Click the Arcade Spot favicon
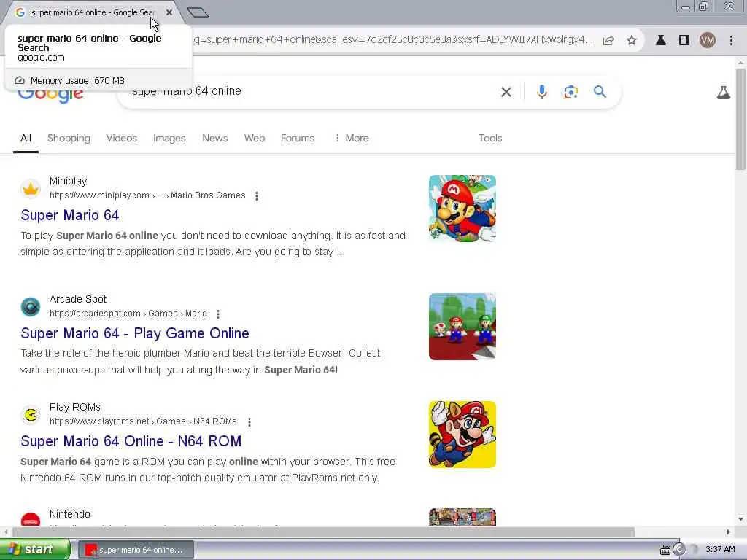747x560 pixels. [31, 307]
